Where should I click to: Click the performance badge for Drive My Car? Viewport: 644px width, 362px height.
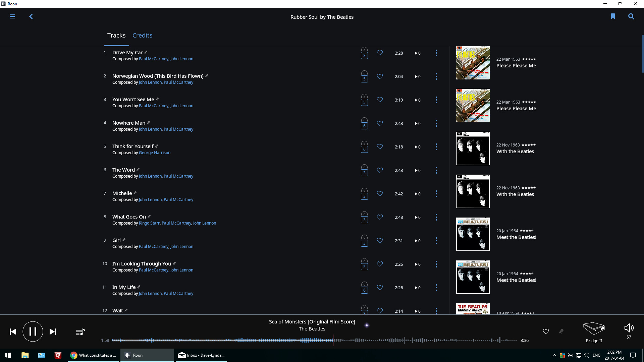point(364,53)
